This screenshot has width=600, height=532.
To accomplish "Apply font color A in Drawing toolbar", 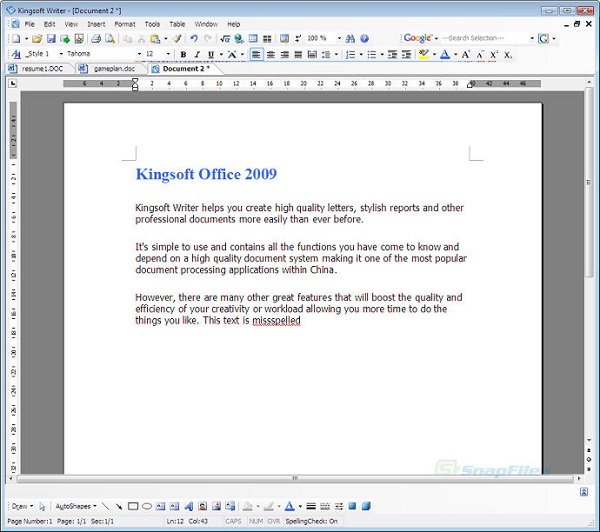I will point(290,506).
